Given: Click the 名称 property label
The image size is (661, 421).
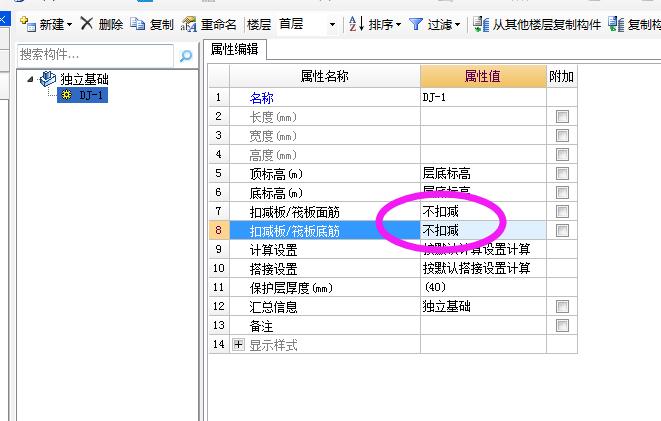Looking at the screenshot, I should pos(262,98).
